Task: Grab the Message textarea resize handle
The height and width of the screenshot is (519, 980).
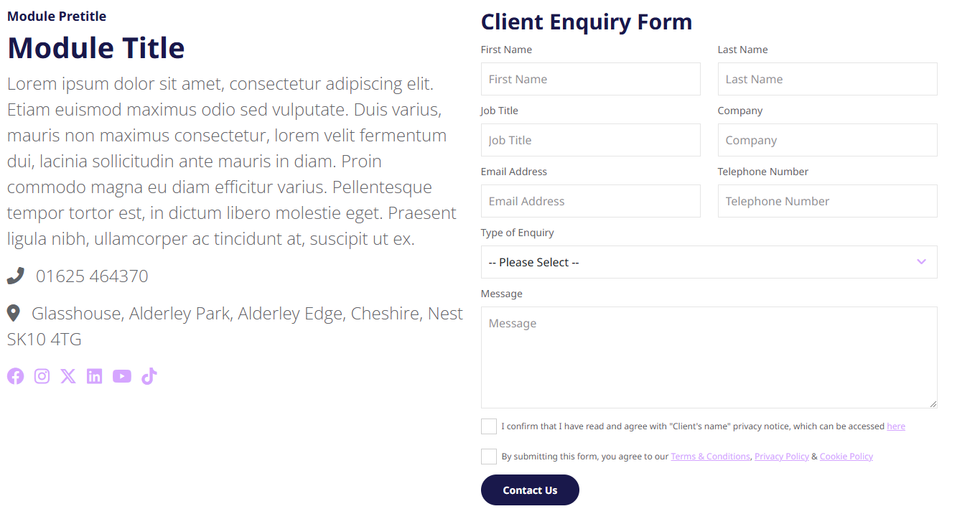Action: coord(933,403)
